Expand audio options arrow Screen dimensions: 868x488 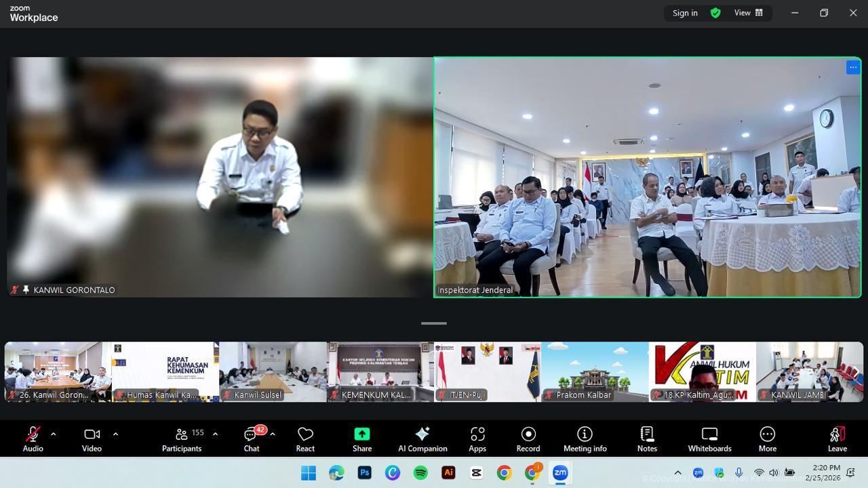point(53,434)
